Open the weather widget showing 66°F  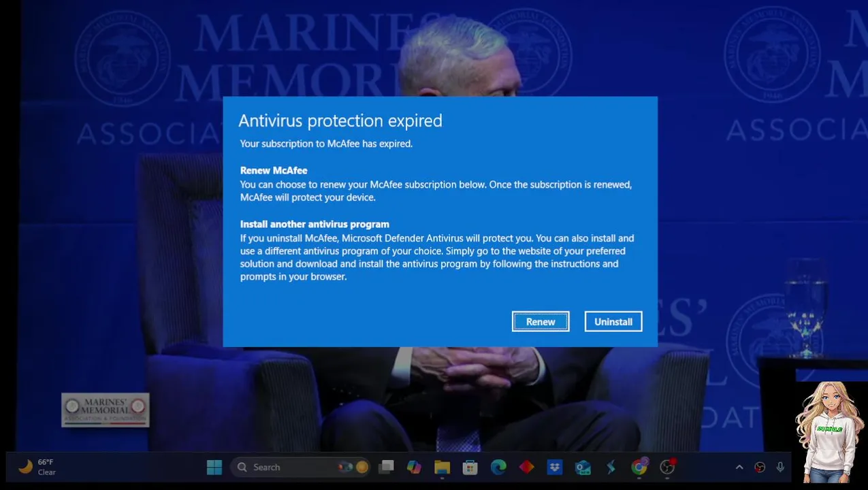click(x=37, y=467)
